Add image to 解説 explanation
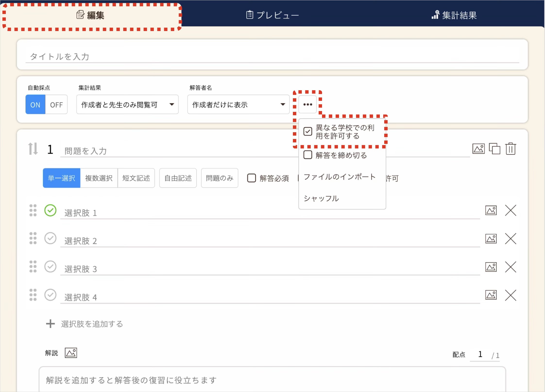Viewport: 545px width, 392px height. click(x=71, y=353)
